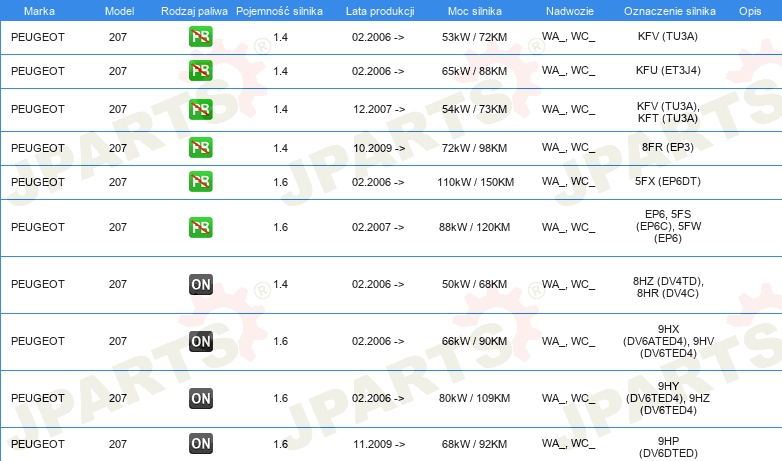Click power value 50kW / 68KM

(474, 284)
